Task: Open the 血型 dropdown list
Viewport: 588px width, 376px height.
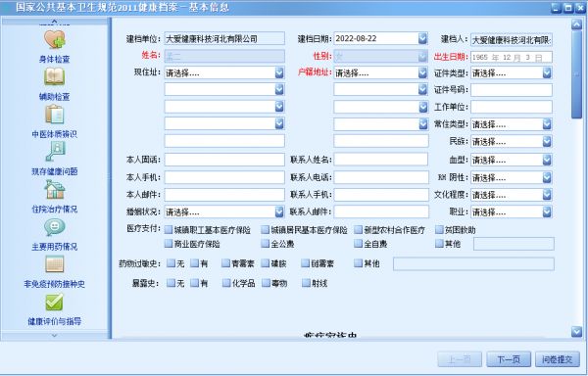Action: (547, 160)
